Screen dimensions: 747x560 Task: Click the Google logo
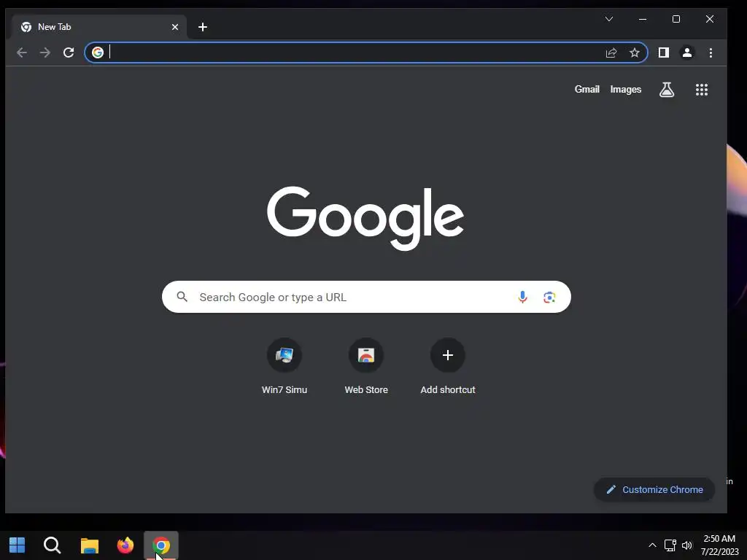365,218
